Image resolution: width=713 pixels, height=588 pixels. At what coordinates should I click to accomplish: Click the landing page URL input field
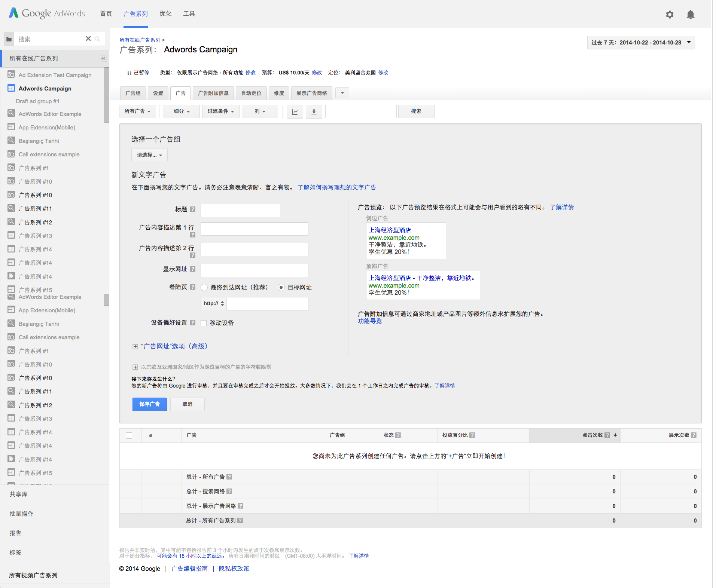click(x=268, y=304)
